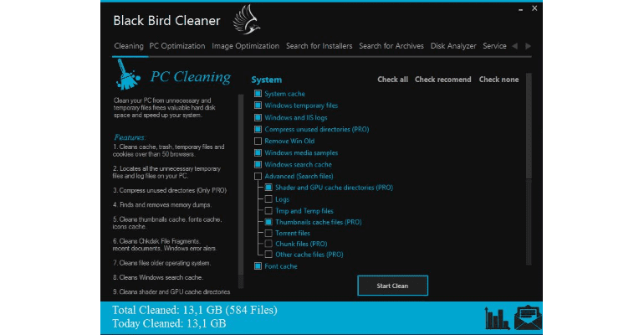
Task: Toggle Windows search cache checkbox
Action: [x=258, y=164]
